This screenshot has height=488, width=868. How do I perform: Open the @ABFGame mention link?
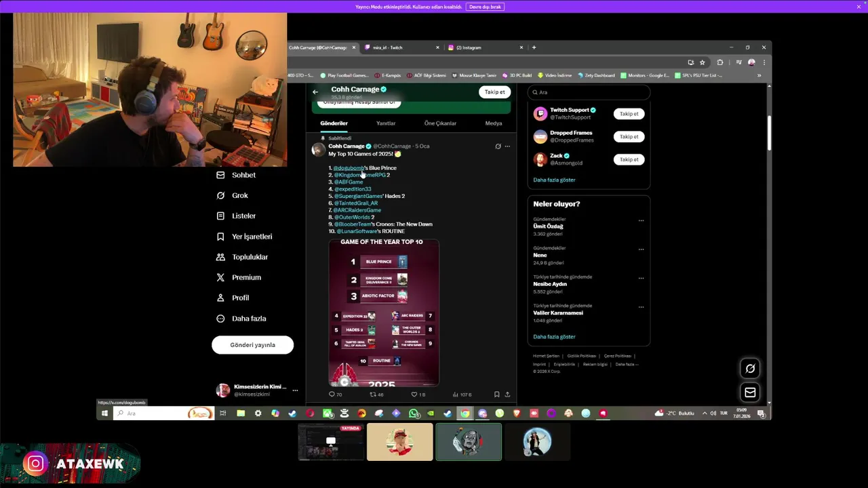pyautogui.click(x=349, y=182)
